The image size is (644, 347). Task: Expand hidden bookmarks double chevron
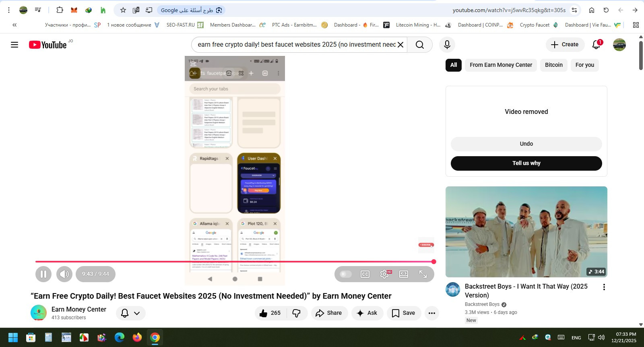pos(14,25)
